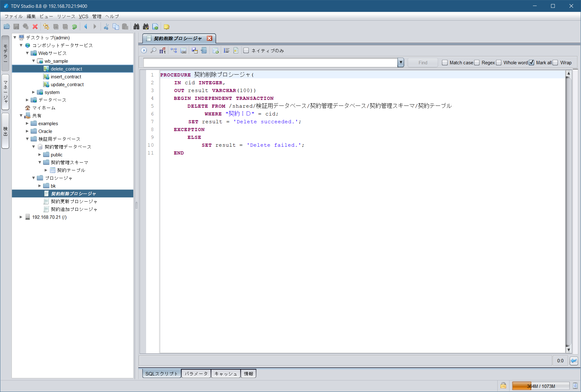Collapse the Webサービス tree node
Screen dimensions: 581x392
pos(27,53)
